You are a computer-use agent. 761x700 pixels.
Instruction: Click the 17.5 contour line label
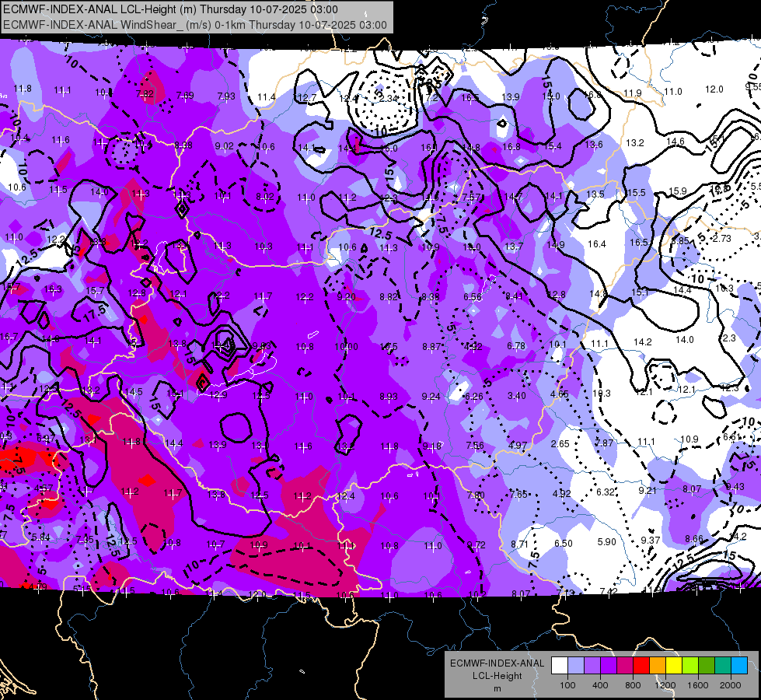click(x=94, y=313)
